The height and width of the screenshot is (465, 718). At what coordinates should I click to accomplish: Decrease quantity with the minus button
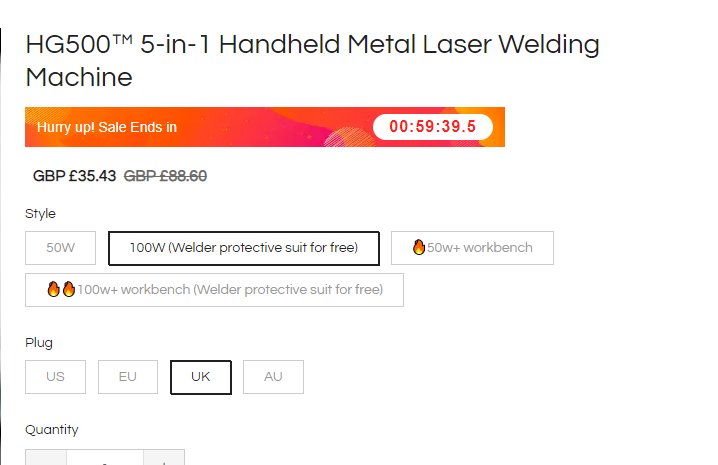(x=46, y=457)
